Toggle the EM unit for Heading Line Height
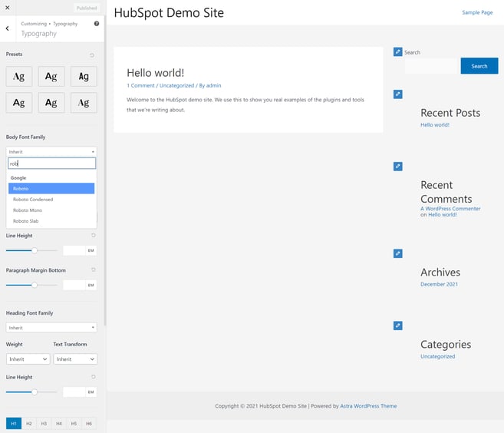 91,392
